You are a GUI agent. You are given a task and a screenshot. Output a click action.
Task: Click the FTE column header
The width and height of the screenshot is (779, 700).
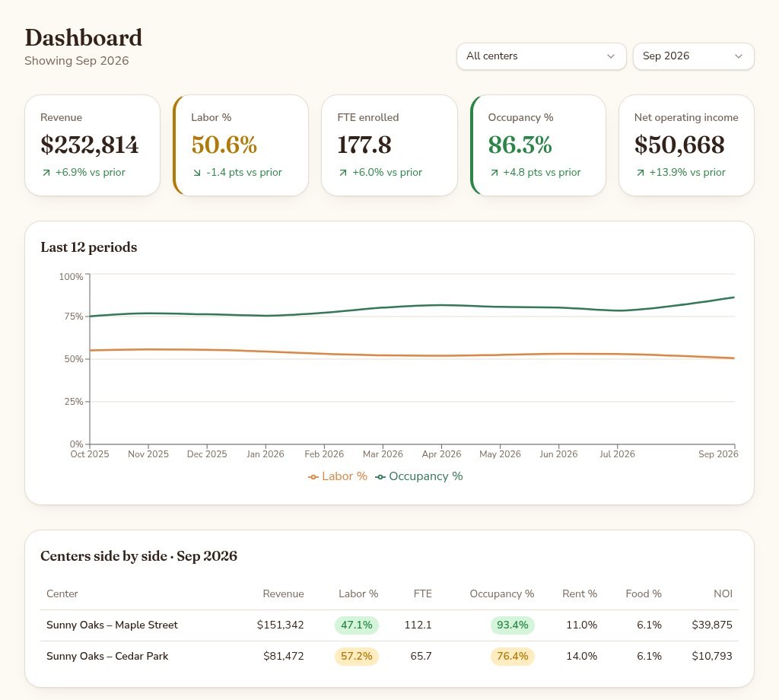pyautogui.click(x=423, y=593)
